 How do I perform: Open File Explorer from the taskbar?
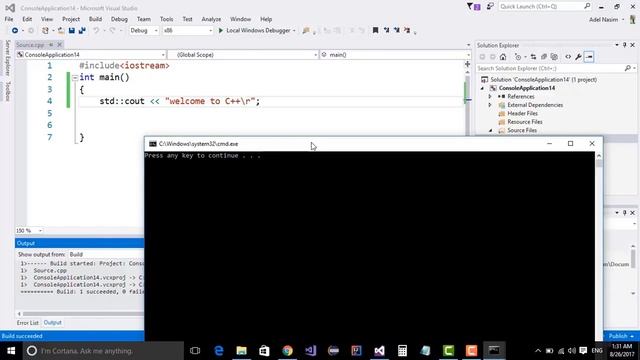point(242,351)
